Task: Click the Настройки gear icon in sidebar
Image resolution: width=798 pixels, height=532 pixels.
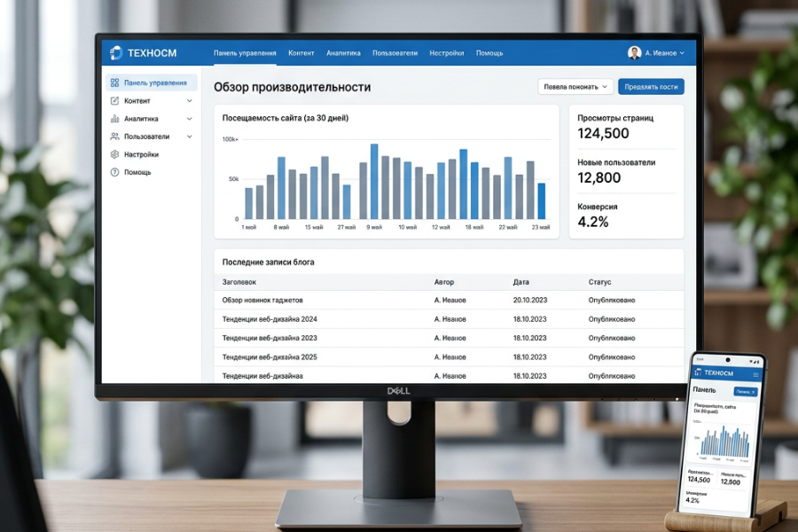Action: click(x=114, y=154)
